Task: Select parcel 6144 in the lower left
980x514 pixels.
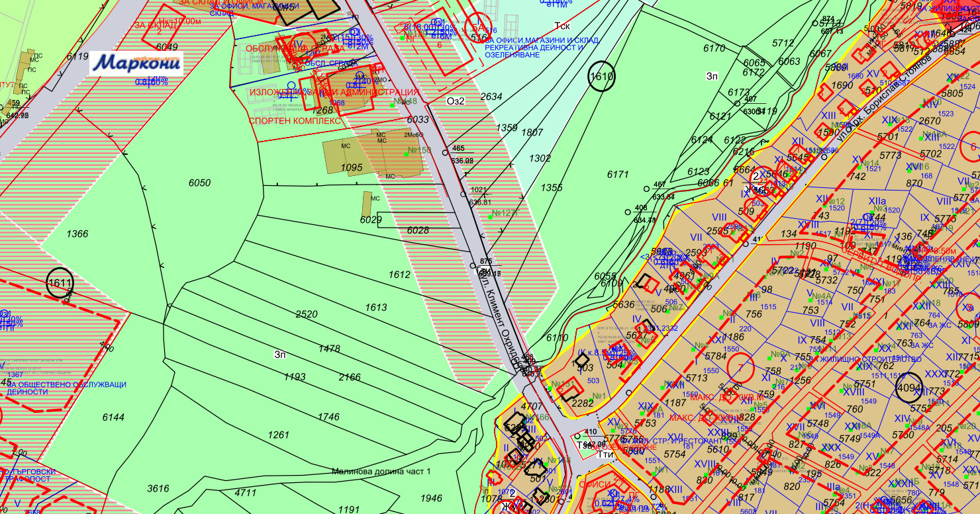Action: click(113, 417)
